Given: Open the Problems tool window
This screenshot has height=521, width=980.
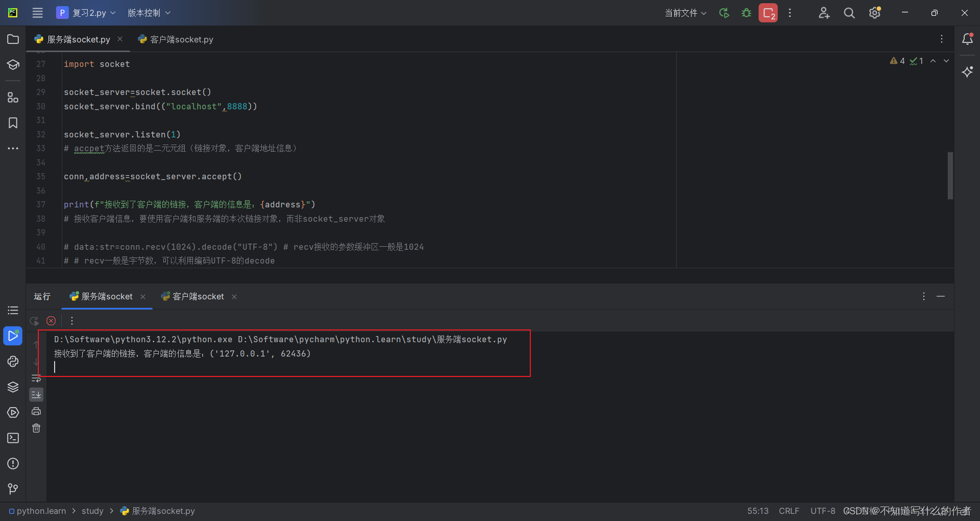Looking at the screenshot, I should click(x=13, y=463).
